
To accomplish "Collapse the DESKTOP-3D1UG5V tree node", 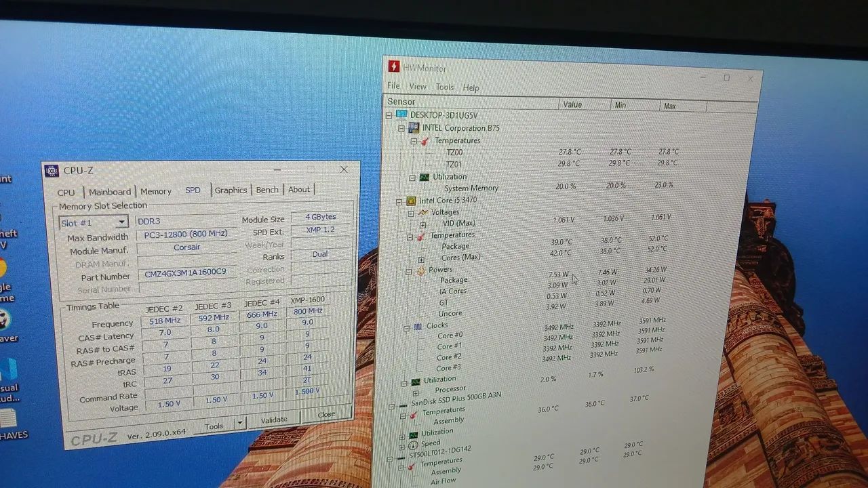I will tap(389, 115).
